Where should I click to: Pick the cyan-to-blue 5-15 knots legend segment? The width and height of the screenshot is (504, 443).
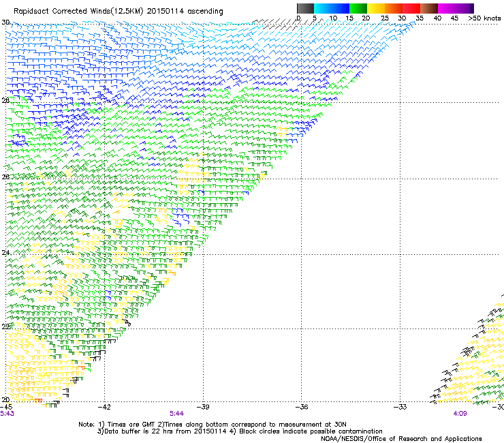click(x=332, y=8)
